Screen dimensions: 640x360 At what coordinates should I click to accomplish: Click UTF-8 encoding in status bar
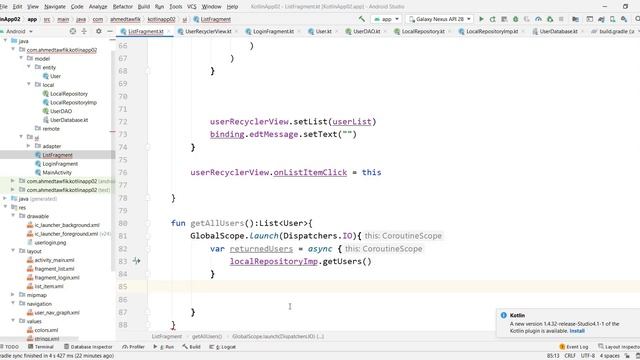[587, 356]
